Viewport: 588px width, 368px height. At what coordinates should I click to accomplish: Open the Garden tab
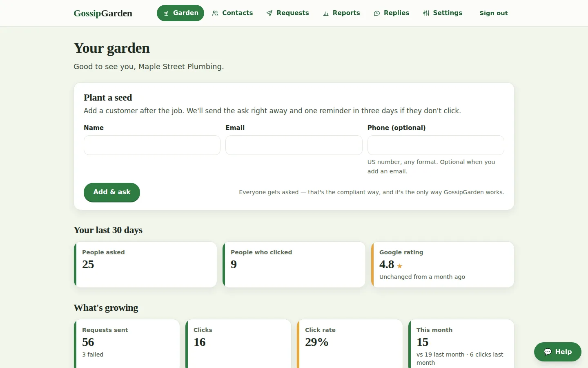(180, 13)
